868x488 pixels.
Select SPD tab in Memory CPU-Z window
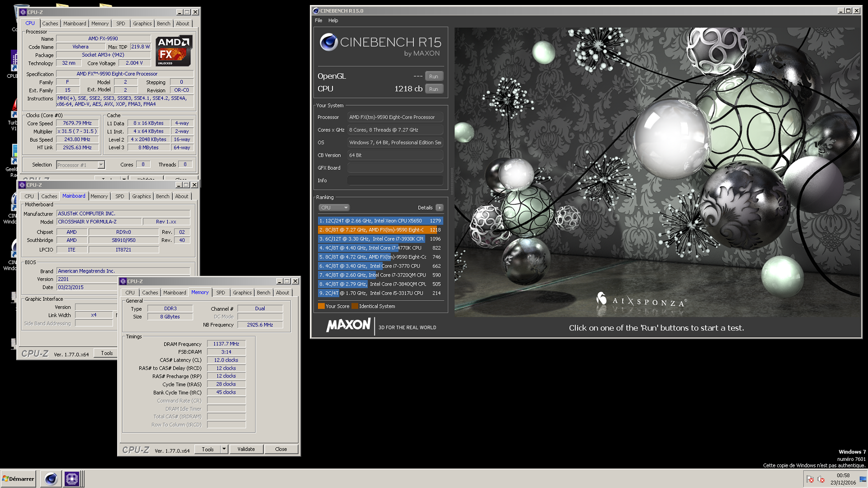(221, 293)
